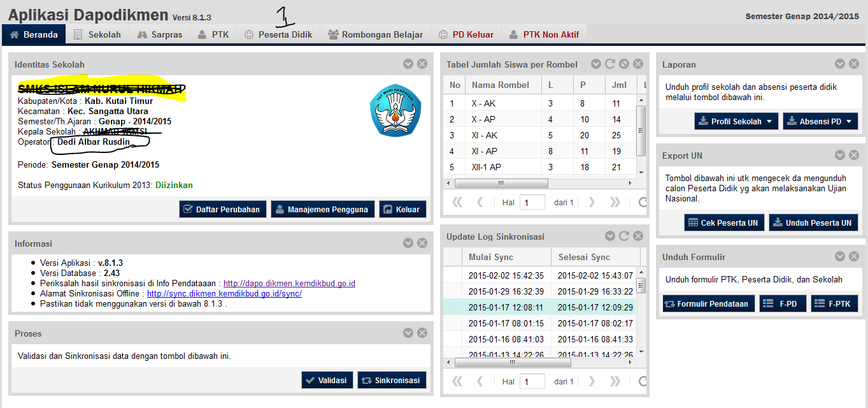Start Sinkronisasi in the Proses panel
This screenshot has width=868, height=408.
392,380
